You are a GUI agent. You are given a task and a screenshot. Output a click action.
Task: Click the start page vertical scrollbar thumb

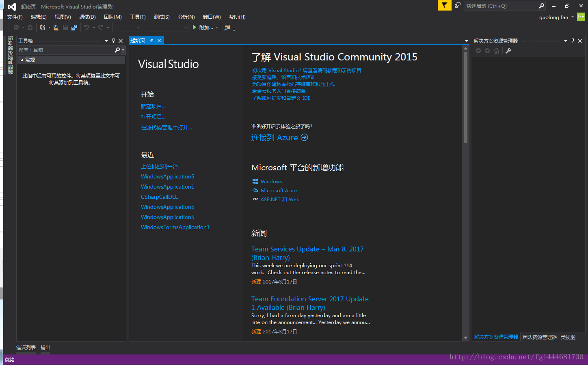465,97
